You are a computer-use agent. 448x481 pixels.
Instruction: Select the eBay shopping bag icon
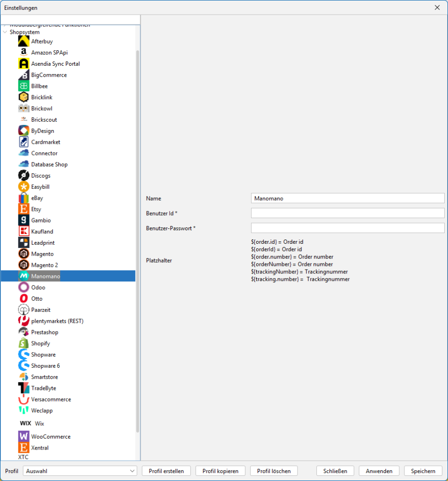[24, 198]
